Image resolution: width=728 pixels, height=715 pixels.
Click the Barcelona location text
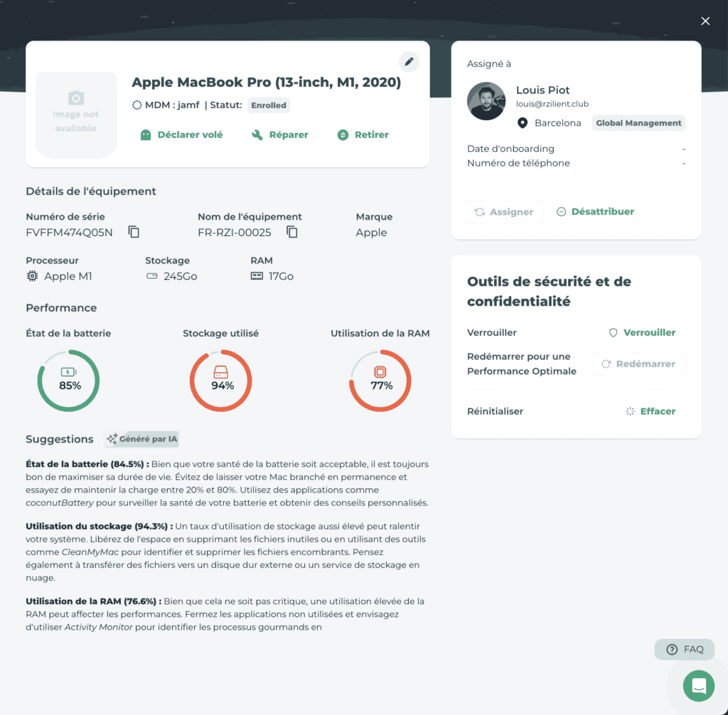point(557,123)
